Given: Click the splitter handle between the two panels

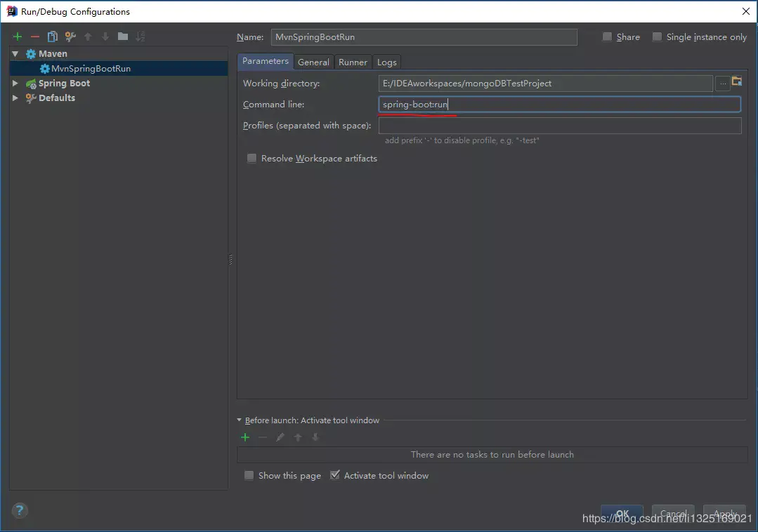Looking at the screenshot, I should pyautogui.click(x=230, y=260).
